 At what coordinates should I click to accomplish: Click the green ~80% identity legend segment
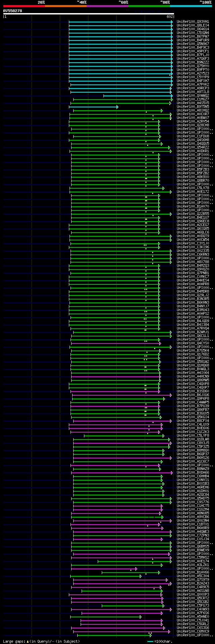[149, 6]
